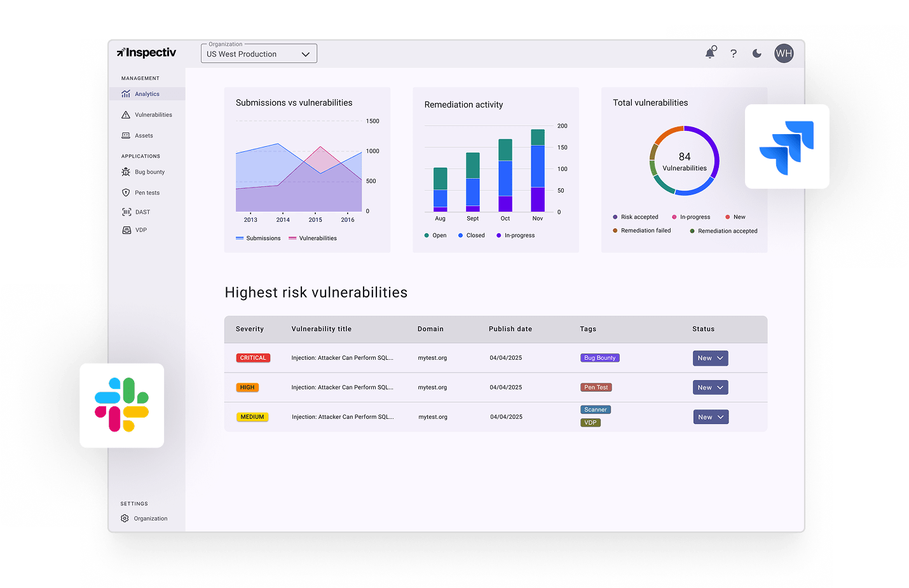Click the Oct bar in Remediation activity
The height and width of the screenshot is (588, 909).
505,175
